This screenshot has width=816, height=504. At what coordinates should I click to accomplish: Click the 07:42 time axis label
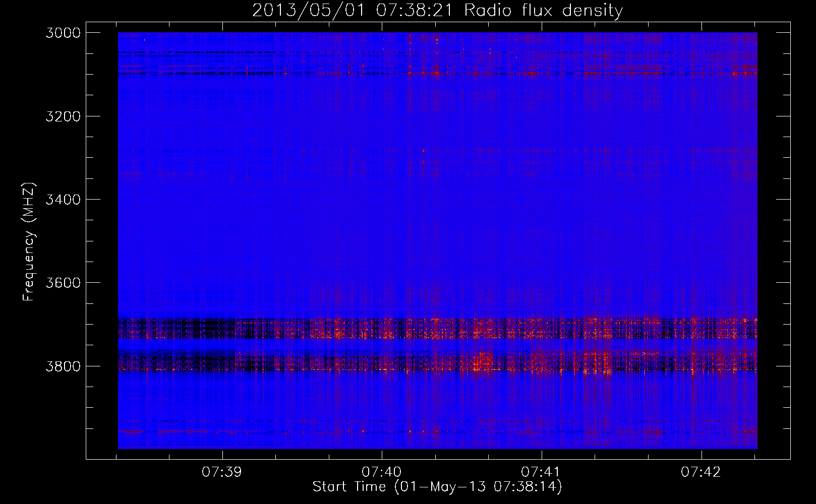point(701,472)
